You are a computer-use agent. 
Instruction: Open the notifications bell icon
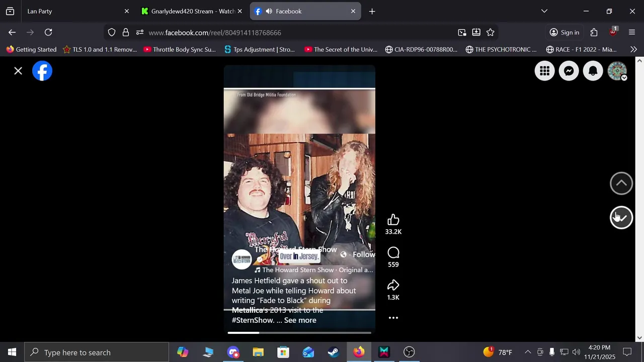pyautogui.click(x=593, y=71)
